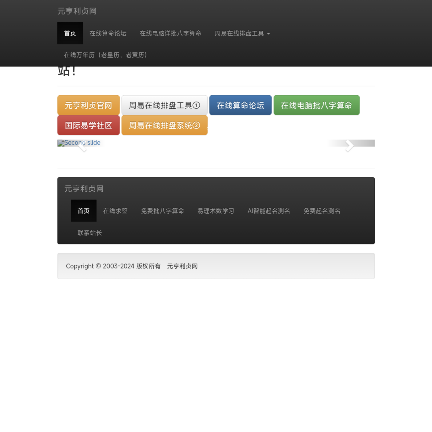Click the white 周易在线排盘工具① button
Viewport: 432px width, 432px height.
click(x=164, y=105)
